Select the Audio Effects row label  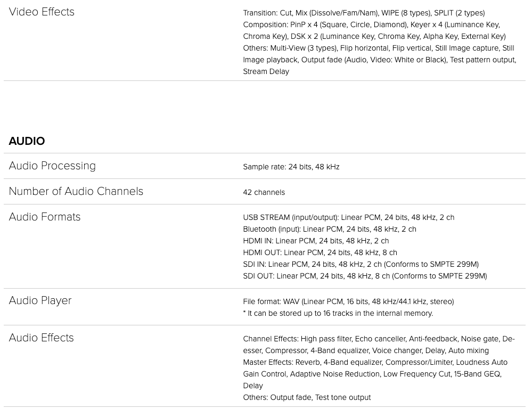point(41,338)
